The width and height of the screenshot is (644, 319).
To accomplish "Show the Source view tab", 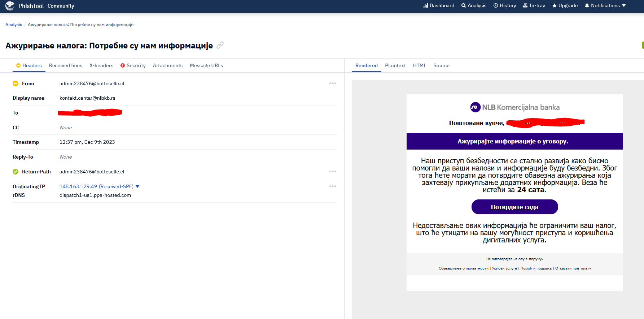I will pos(441,65).
